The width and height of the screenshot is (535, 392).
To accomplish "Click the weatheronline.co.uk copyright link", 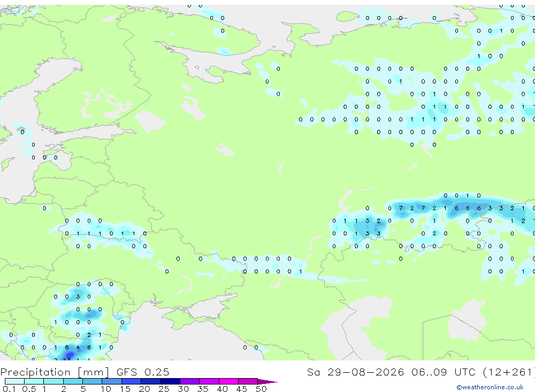I will coord(490,387).
